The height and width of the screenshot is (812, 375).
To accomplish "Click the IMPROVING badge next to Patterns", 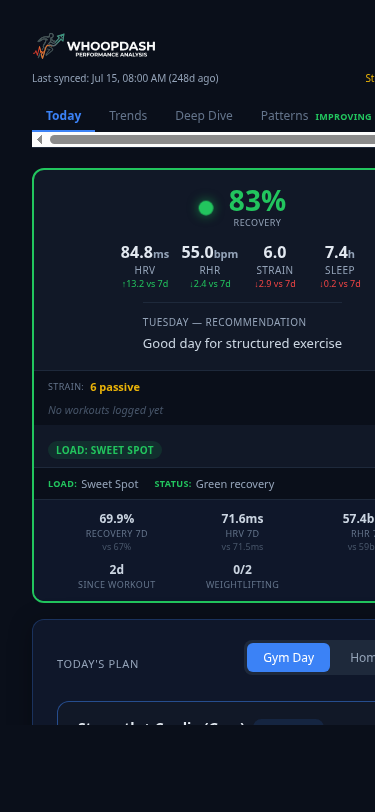I will [343, 117].
